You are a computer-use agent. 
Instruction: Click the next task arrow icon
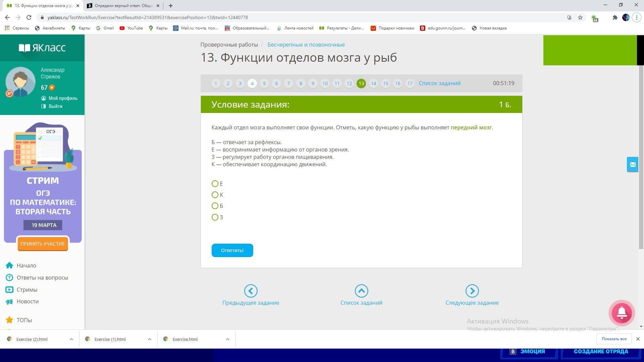[472, 291]
